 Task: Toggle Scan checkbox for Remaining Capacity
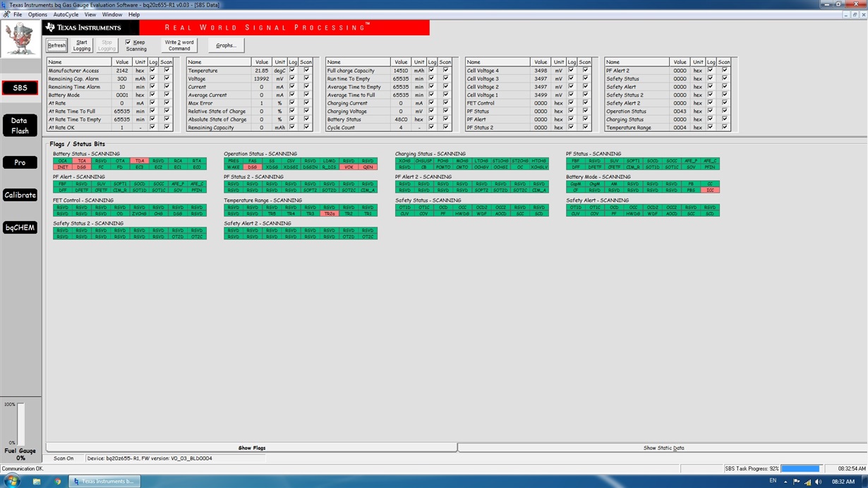coord(306,127)
